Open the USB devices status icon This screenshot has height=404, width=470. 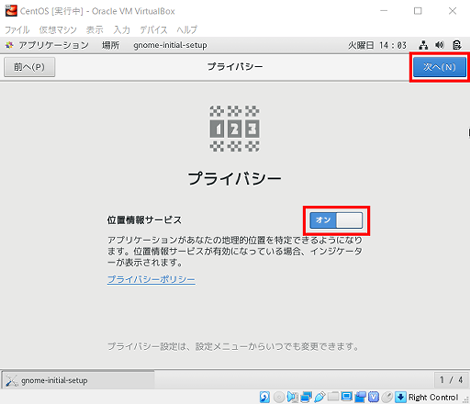coord(320,397)
